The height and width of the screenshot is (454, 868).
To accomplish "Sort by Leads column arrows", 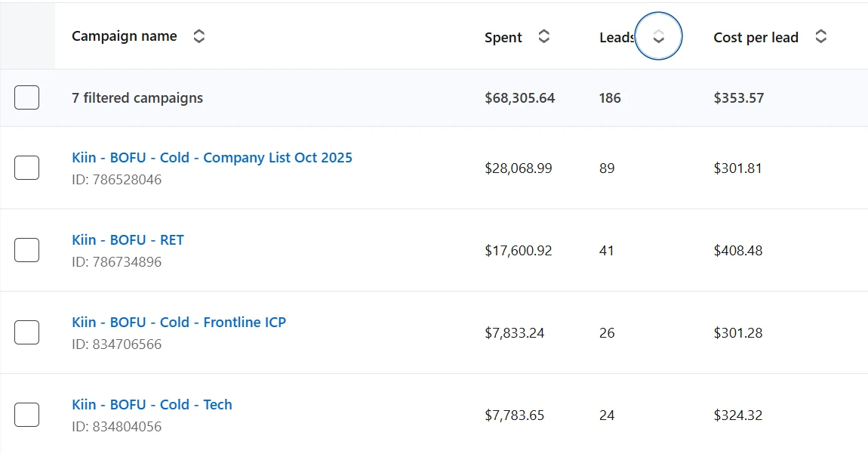I will coord(658,36).
